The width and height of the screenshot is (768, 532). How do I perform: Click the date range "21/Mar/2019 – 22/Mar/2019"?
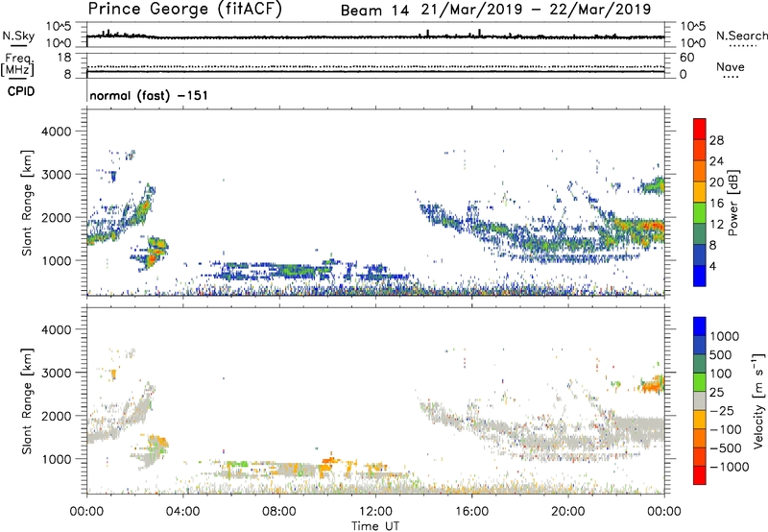537,10
